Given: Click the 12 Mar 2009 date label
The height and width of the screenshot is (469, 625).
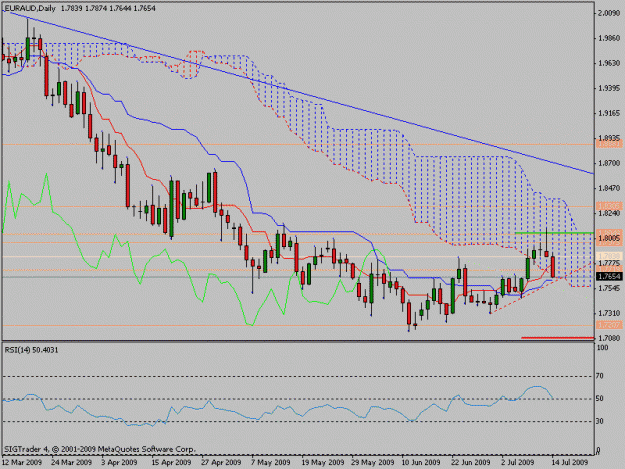Looking at the screenshot, I should click(22, 462).
